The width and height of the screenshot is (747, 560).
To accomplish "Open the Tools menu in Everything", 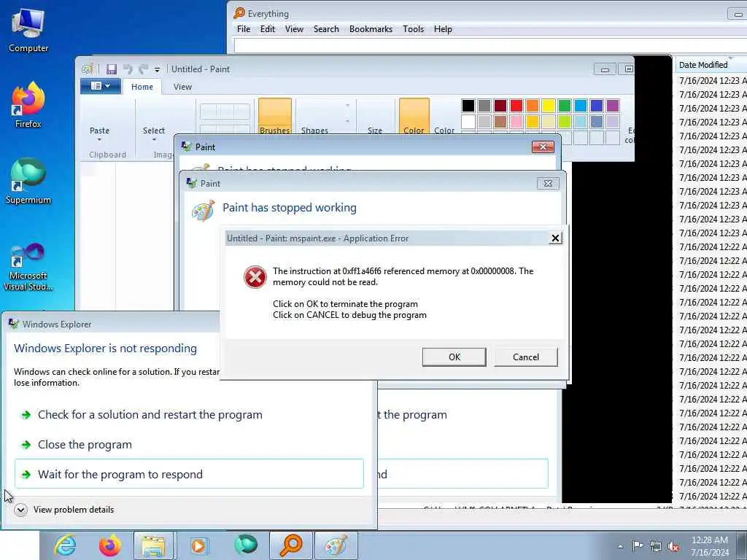I will (x=413, y=29).
